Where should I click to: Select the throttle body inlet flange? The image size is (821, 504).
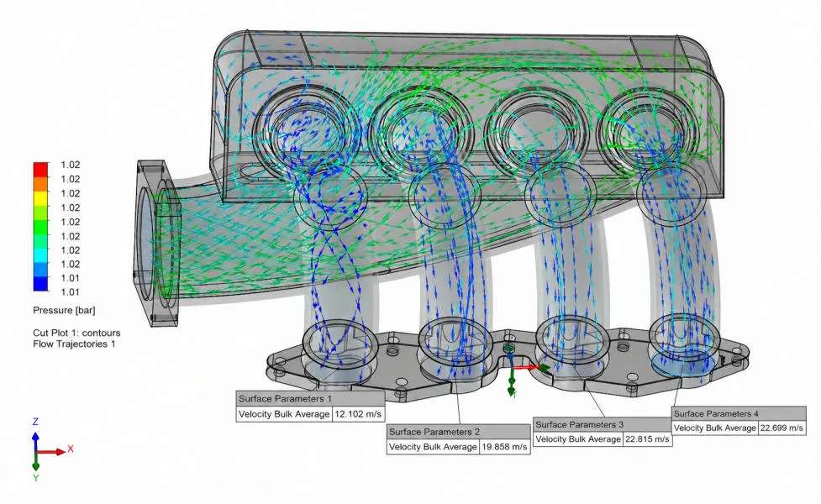(x=157, y=244)
